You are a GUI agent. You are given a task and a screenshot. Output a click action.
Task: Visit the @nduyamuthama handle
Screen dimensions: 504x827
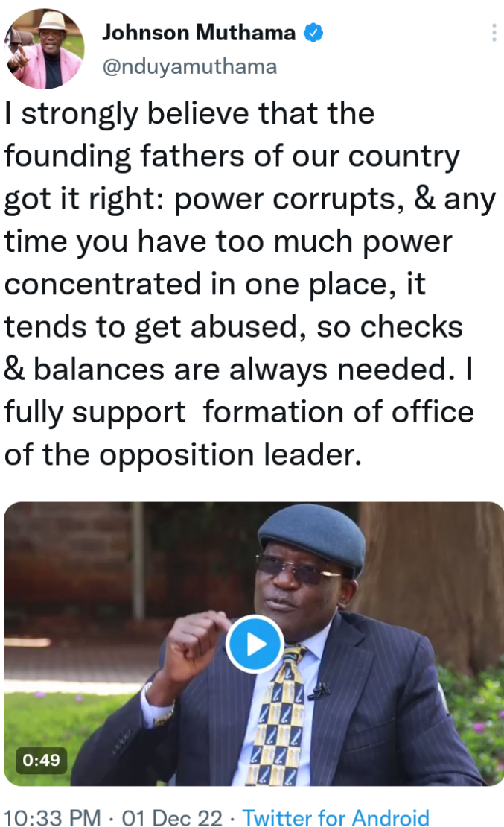pos(189,67)
